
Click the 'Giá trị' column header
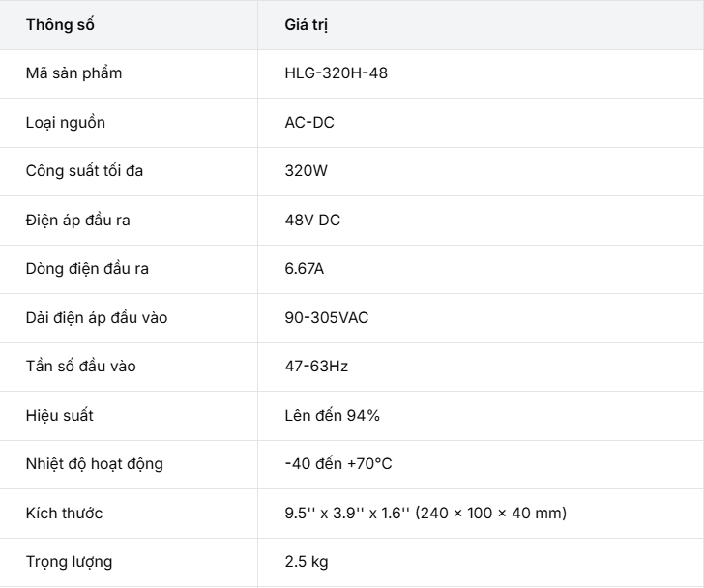(x=307, y=25)
